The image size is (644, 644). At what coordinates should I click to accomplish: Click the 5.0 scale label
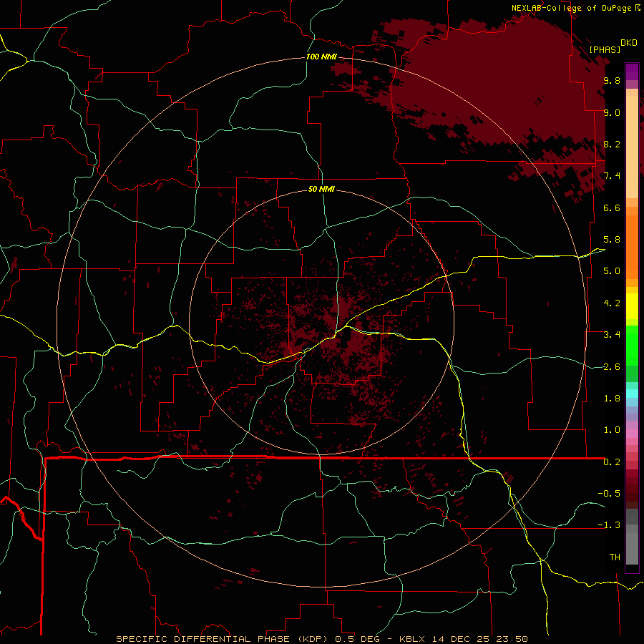[612, 271]
